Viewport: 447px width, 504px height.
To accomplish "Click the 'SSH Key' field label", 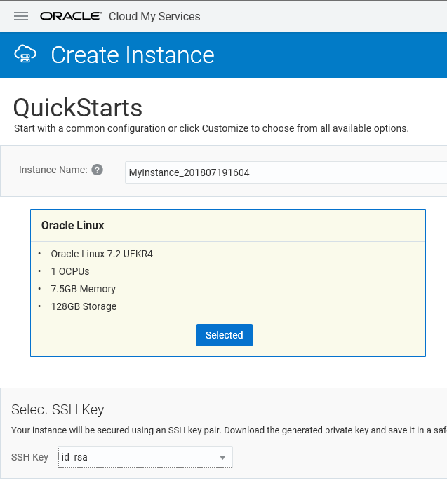I will pyautogui.click(x=29, y=457).
